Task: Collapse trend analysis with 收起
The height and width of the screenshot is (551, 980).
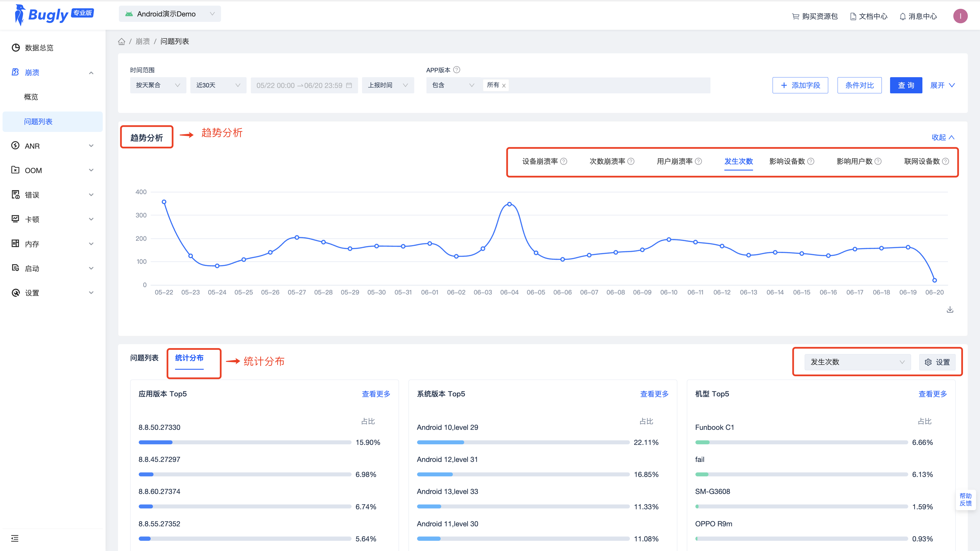Action: [943, 137]
